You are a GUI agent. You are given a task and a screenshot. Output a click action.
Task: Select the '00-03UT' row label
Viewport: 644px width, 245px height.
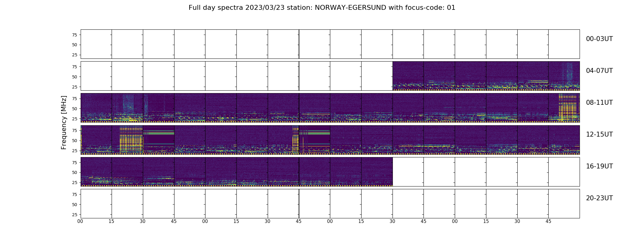pos(599,39)
